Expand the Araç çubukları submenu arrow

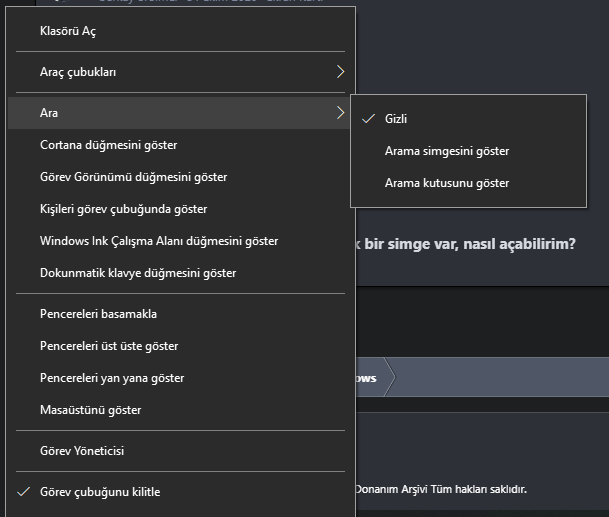[x=340, y=72]
